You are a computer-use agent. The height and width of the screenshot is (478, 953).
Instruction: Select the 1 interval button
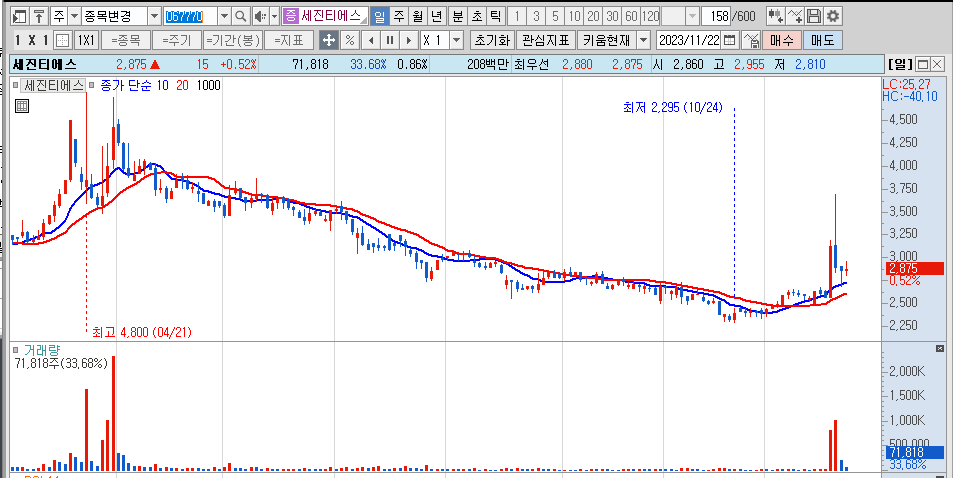coord(517,16)
